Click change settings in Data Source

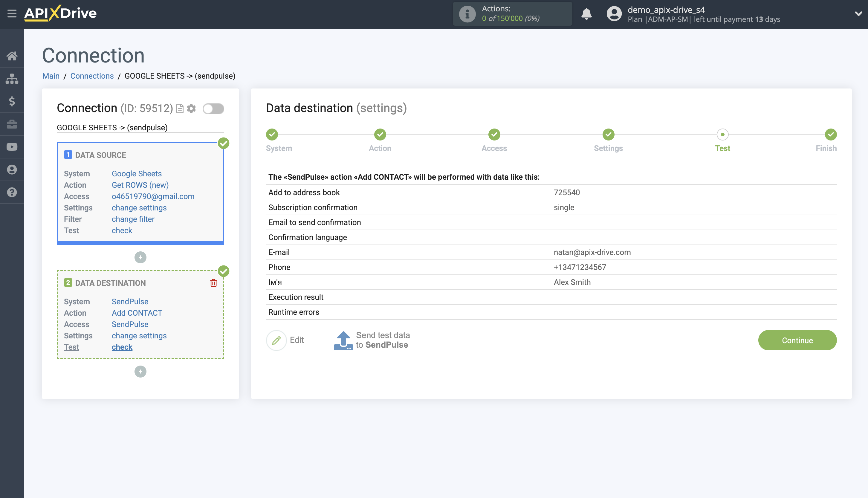coord(139,208)
